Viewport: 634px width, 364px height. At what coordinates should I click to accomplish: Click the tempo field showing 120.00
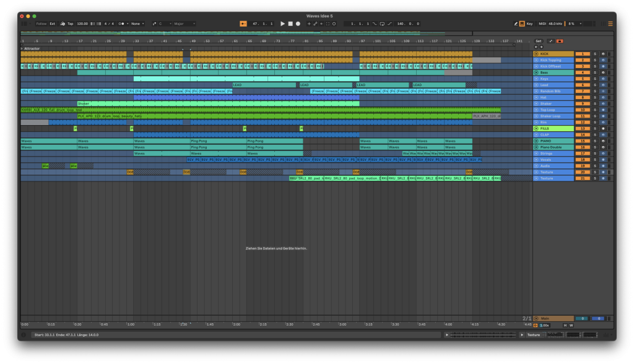coord(82,24)
